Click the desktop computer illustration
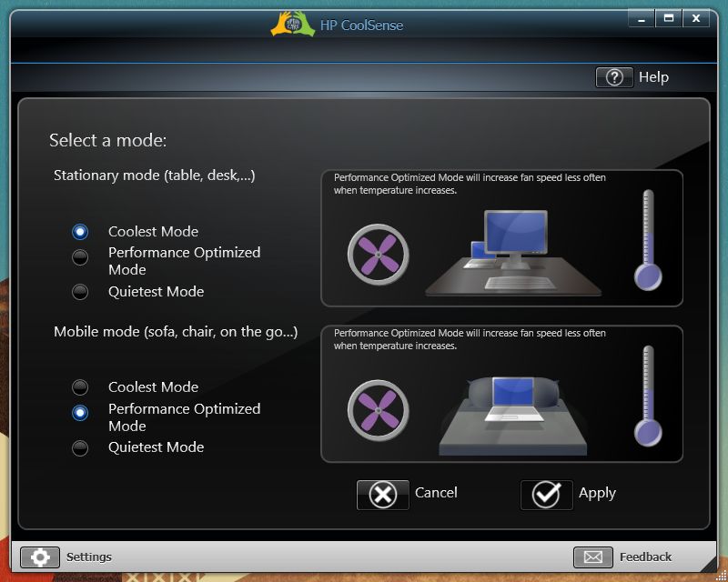 click(x=513, y=253)
